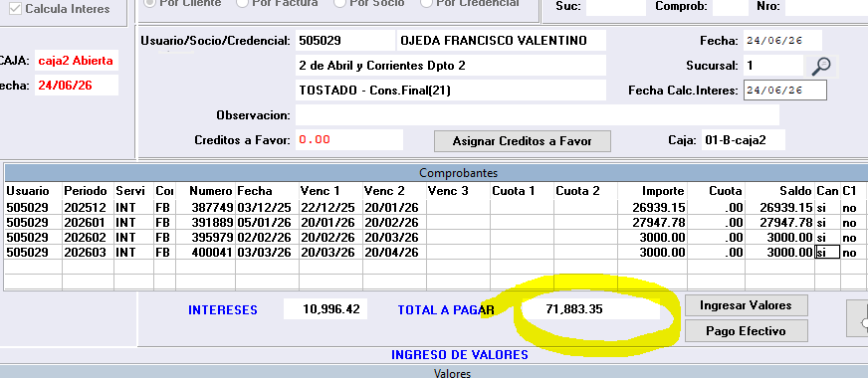Focus the Observacion input field

click(537, 115)
